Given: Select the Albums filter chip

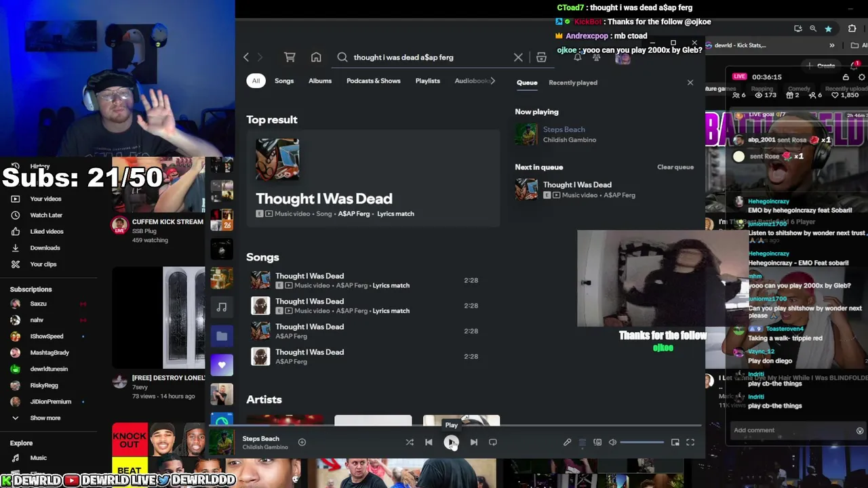Looking at the screenshot, I should [x=320, y=81].
